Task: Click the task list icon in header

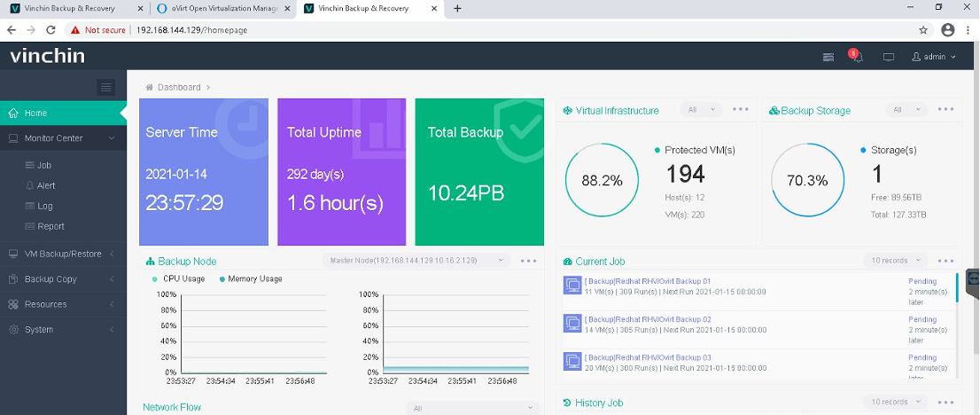Action: 828,57
